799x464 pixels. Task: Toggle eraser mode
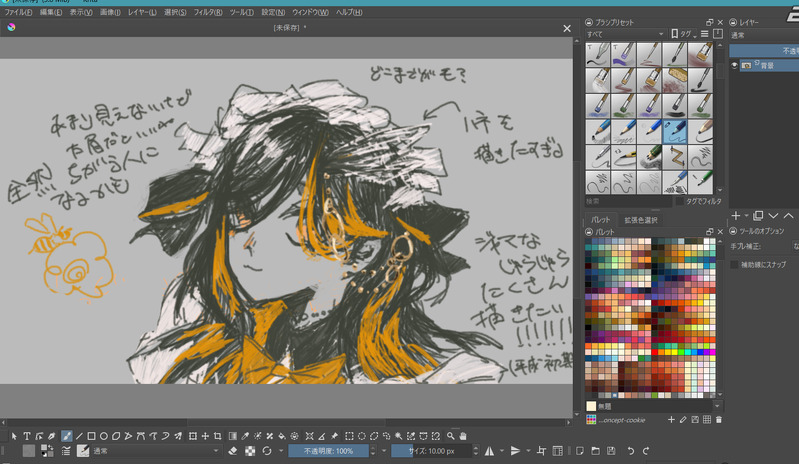233,451
